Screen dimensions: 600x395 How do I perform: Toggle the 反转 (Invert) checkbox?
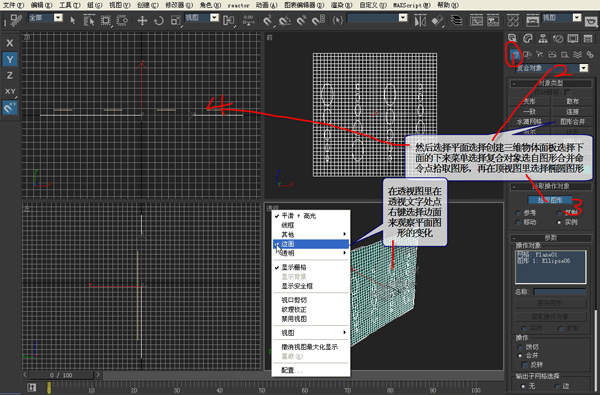tap(525, 364)
